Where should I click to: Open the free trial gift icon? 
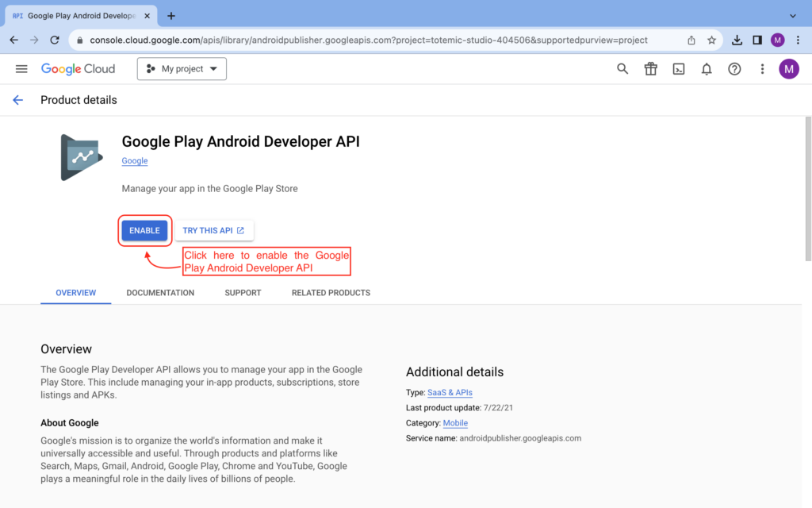(650, 69)
